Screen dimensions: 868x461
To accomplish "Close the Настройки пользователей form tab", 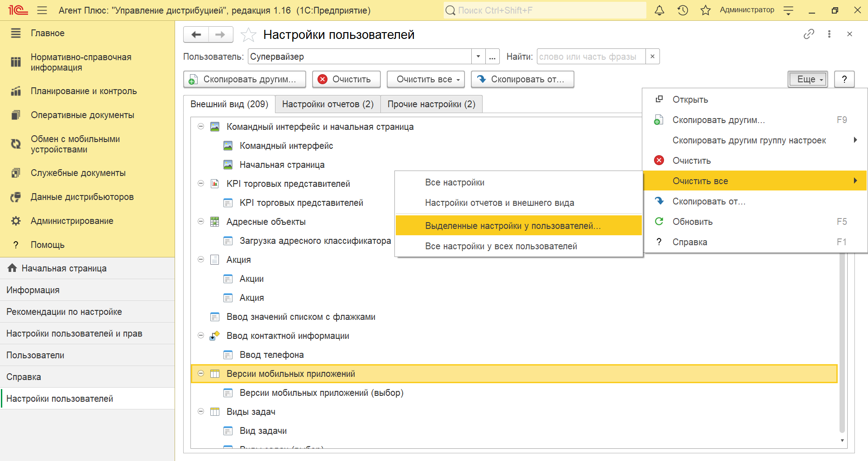I will 849,34.
